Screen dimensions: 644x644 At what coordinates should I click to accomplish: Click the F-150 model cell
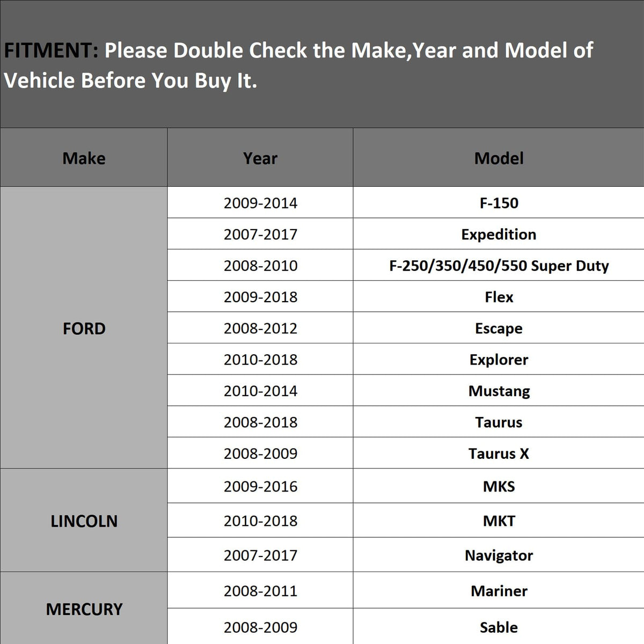[499, 203]
